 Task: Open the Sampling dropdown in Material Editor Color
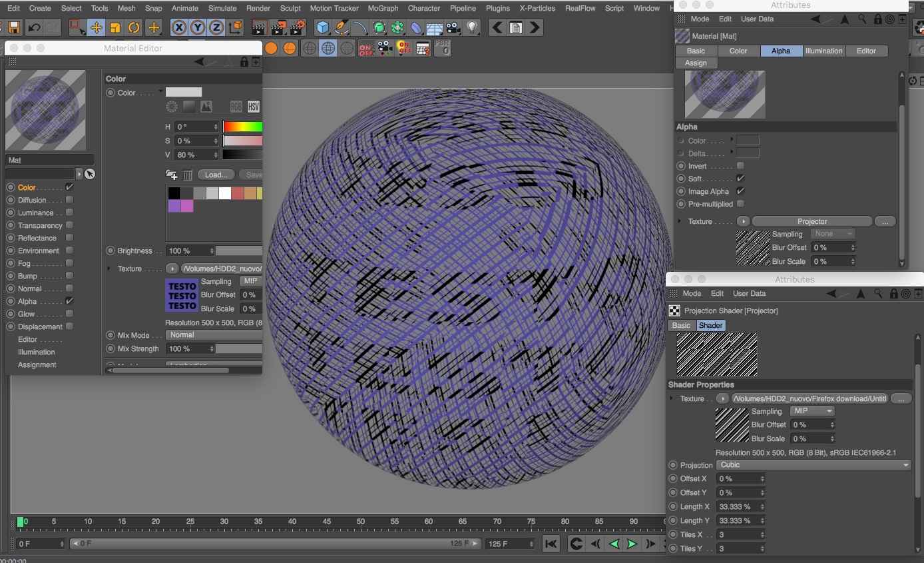pyautogui.click(x=250, y=281)
